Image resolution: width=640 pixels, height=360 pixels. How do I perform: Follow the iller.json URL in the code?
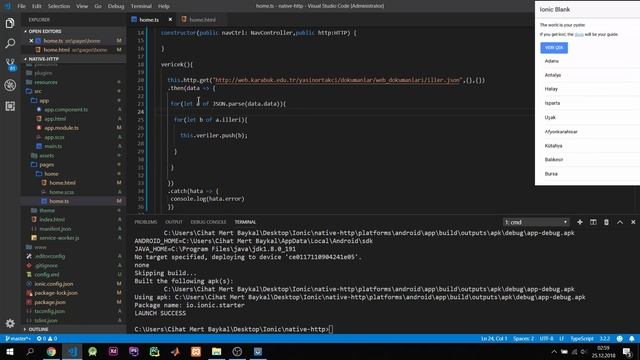338,80
